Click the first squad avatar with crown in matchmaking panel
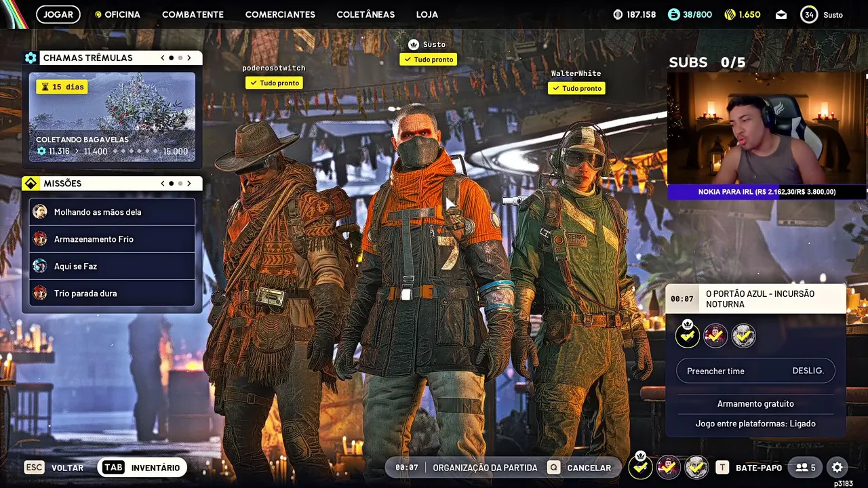Screen dimensions: 868x488 tap(687, 335)
